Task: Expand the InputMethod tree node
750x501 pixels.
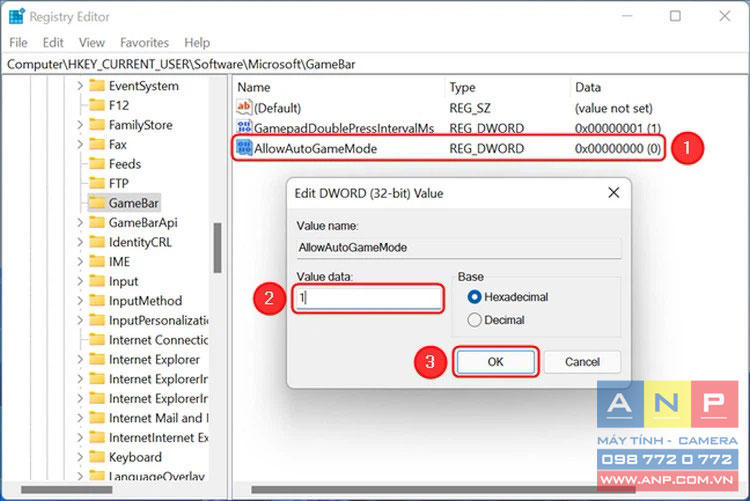Action: (80, 301)
